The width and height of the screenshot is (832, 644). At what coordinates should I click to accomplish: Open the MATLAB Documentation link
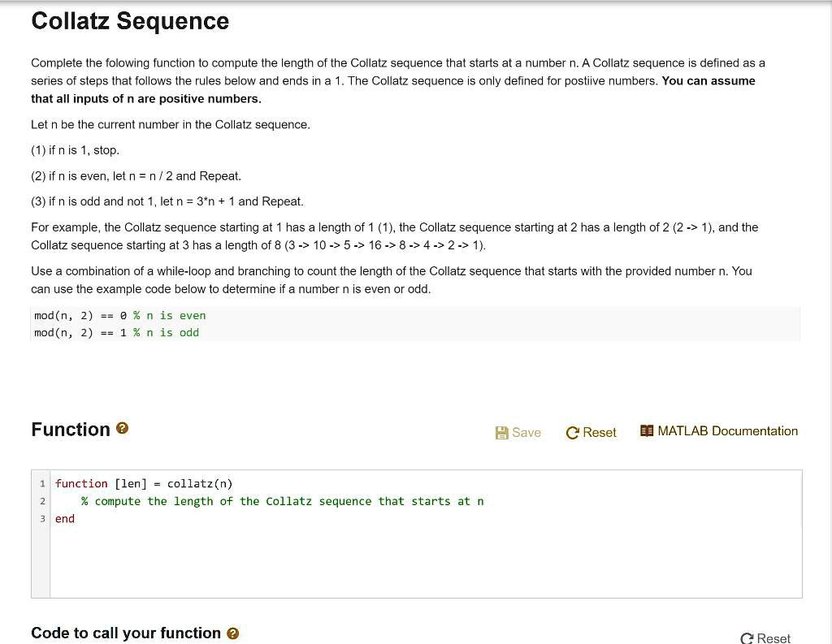point(727,430)
